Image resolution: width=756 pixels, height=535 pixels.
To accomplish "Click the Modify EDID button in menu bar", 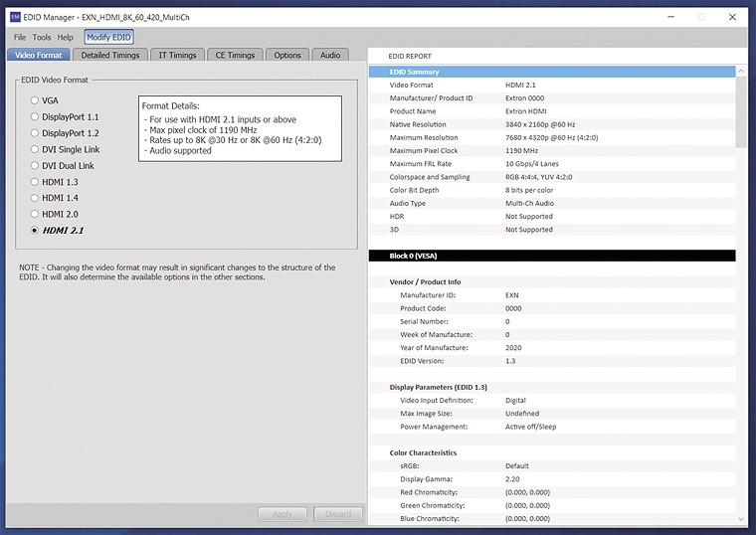I will pyautogui.click(x=107, y=37).
